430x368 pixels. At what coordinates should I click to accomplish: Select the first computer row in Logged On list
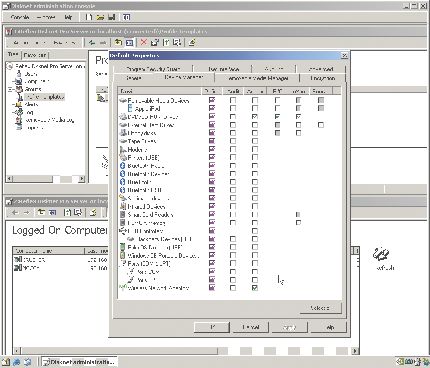pyautogui.click(x=60, y=259)
